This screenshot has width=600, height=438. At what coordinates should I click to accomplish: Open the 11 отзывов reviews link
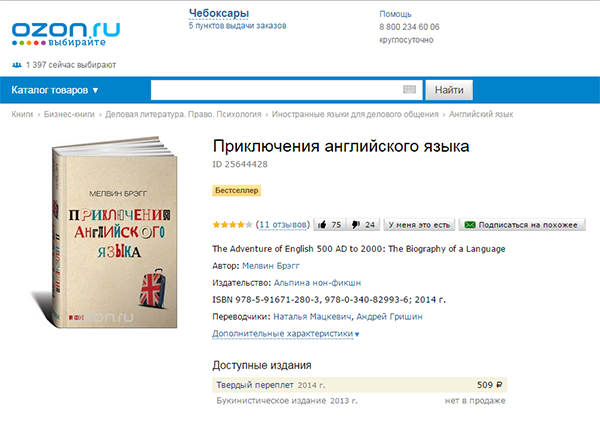283,225
